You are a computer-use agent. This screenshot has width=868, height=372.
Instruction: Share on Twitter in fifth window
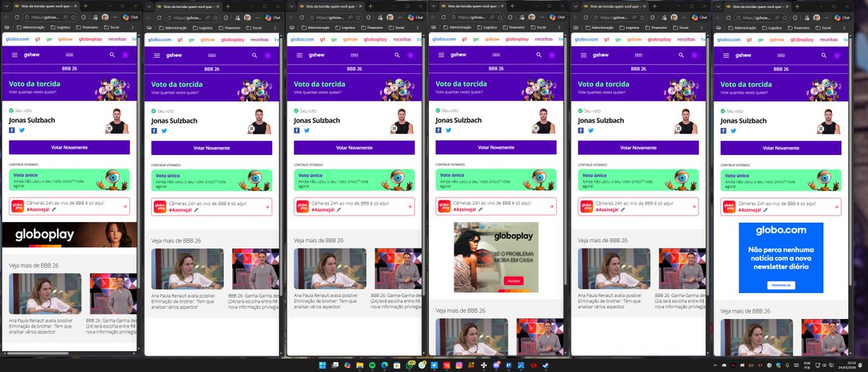[592, 130]
